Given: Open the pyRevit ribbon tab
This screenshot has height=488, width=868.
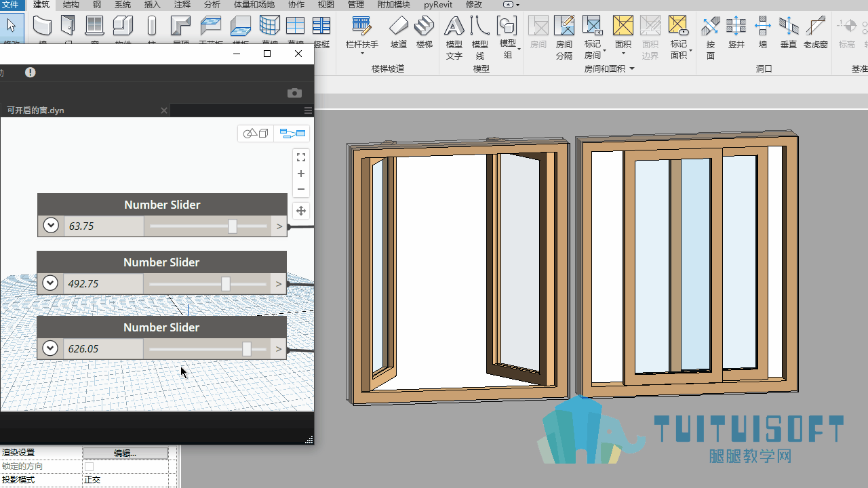Looking at the screenshot, I should (438, 5).
